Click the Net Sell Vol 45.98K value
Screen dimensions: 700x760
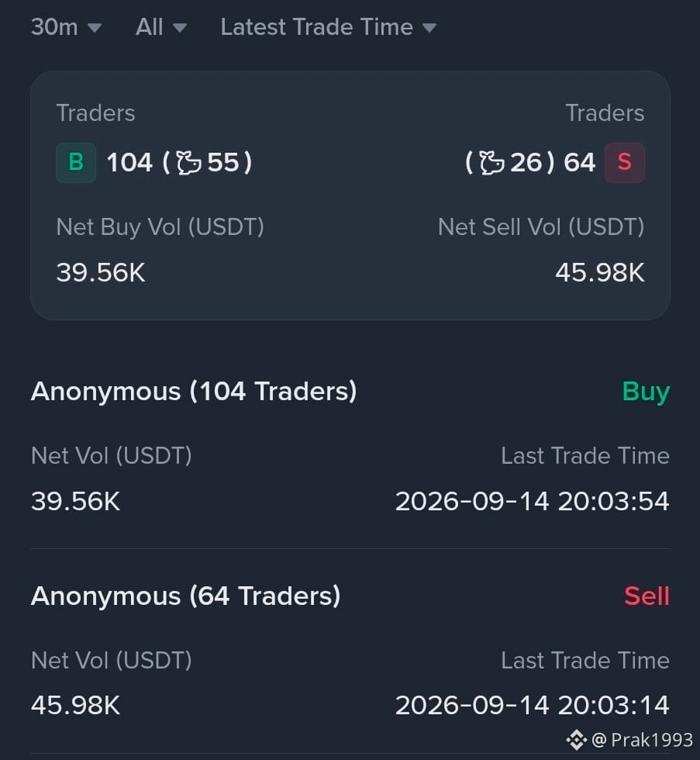coord(600,272)
